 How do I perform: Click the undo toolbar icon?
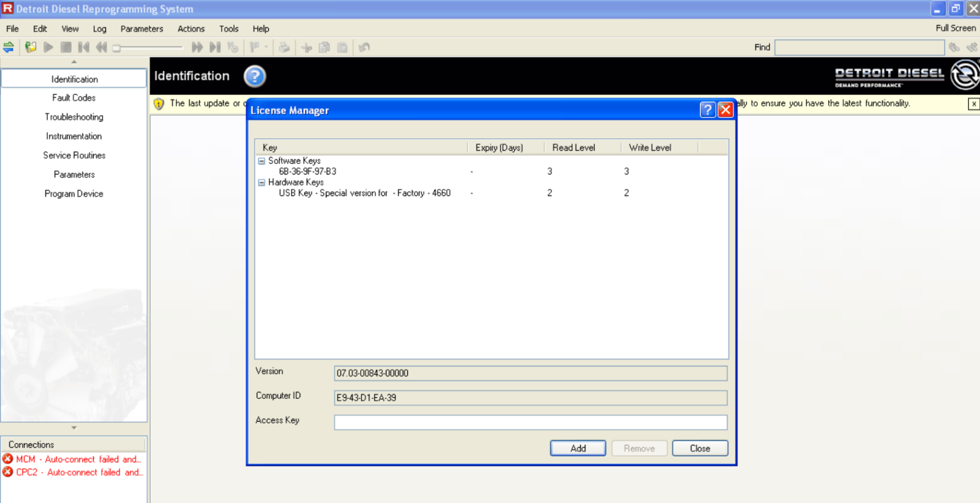pyautogui.click(x=364, y=47)
